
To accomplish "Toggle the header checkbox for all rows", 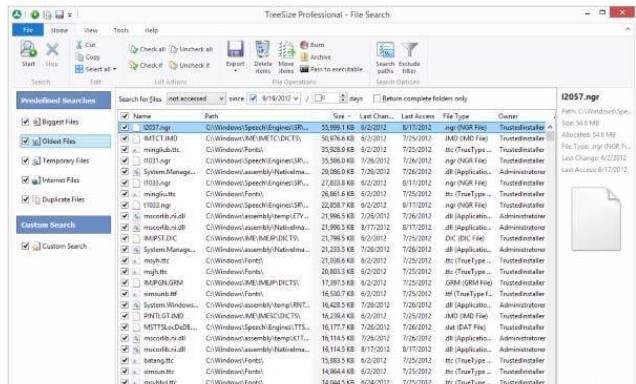I will (x=125, y=116).
